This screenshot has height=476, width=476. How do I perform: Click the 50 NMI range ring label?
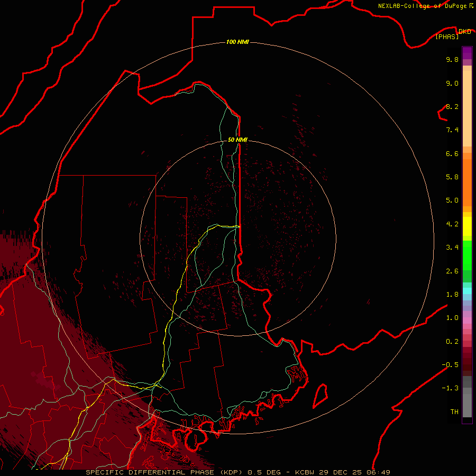click(237, 140)
